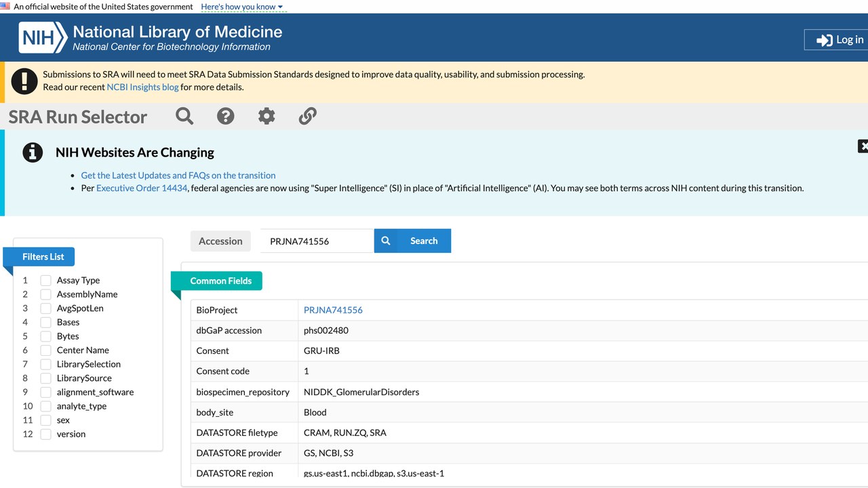The width and height of the screenshot is (868, 488).
Task: Click the permalink chain icon
Action: click(308, 116)
